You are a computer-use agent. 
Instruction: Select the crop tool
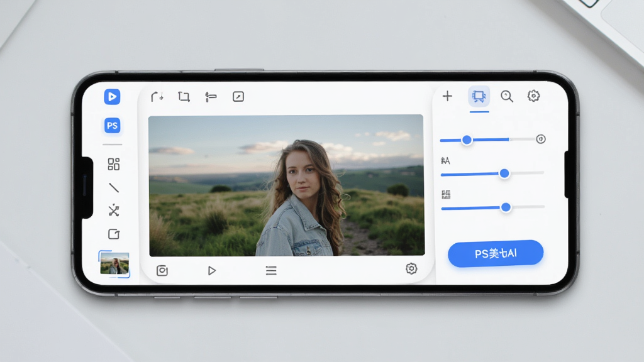(x=184, y=97)
